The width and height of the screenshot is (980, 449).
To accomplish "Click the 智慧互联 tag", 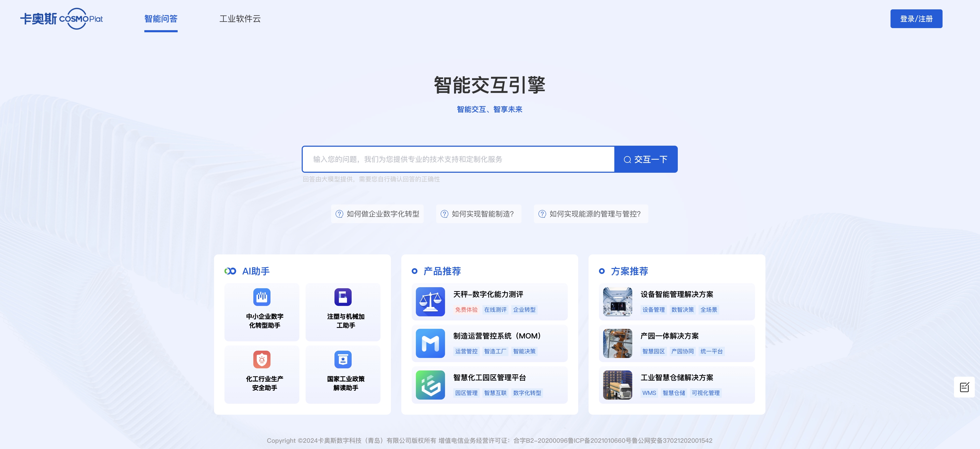I will pos(495,393).
